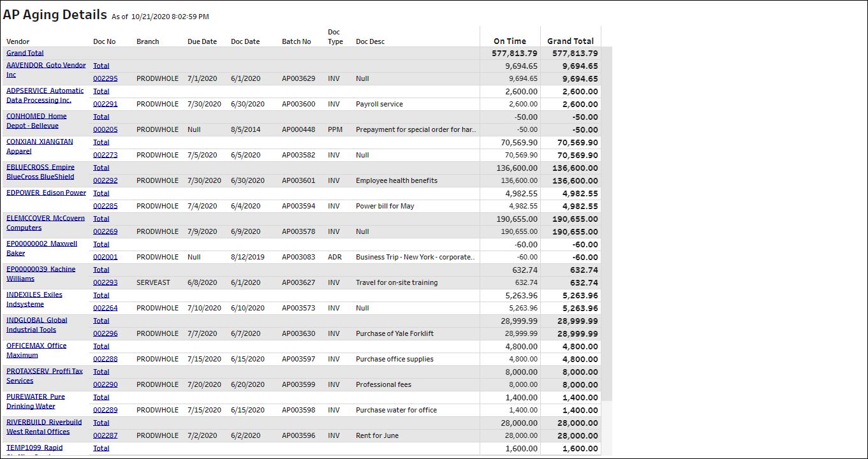Open vendor ADPSERVICE Automatic Data Processing Inc.

click(x=45, y=95)
